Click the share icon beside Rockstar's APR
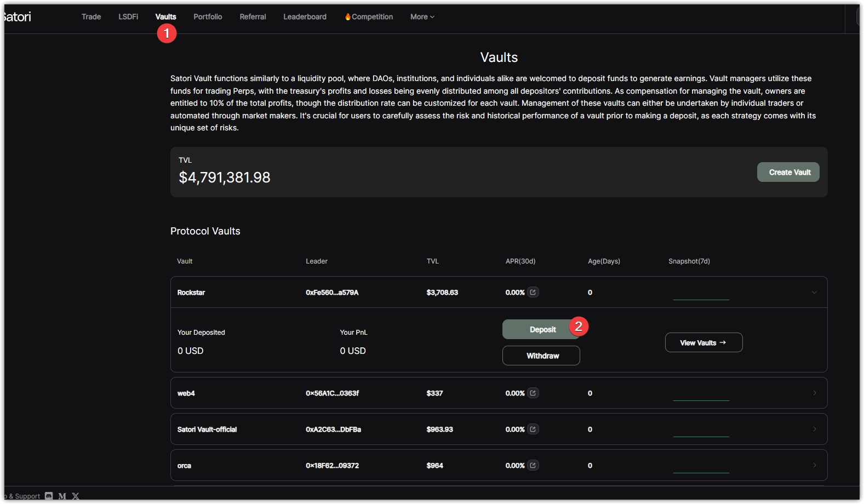The width and height of the screenshot is (864, 504). [x=533, y=292]
